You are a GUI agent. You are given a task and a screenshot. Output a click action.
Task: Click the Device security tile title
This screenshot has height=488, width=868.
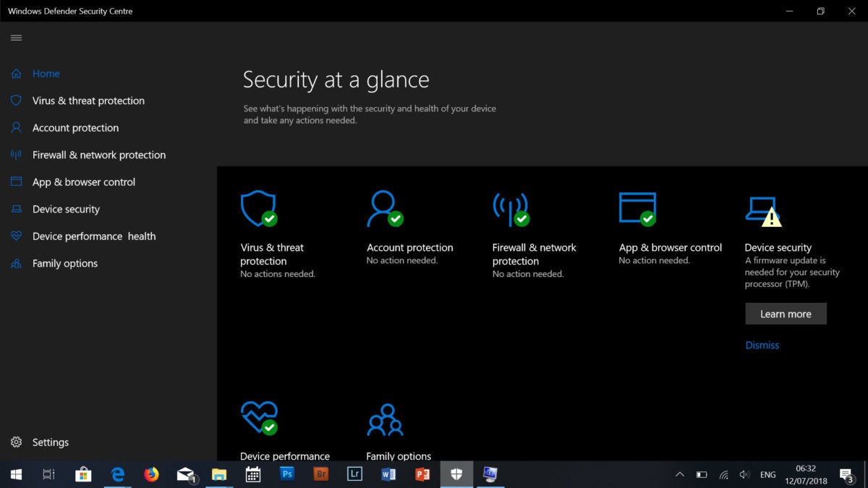(778, 247)
